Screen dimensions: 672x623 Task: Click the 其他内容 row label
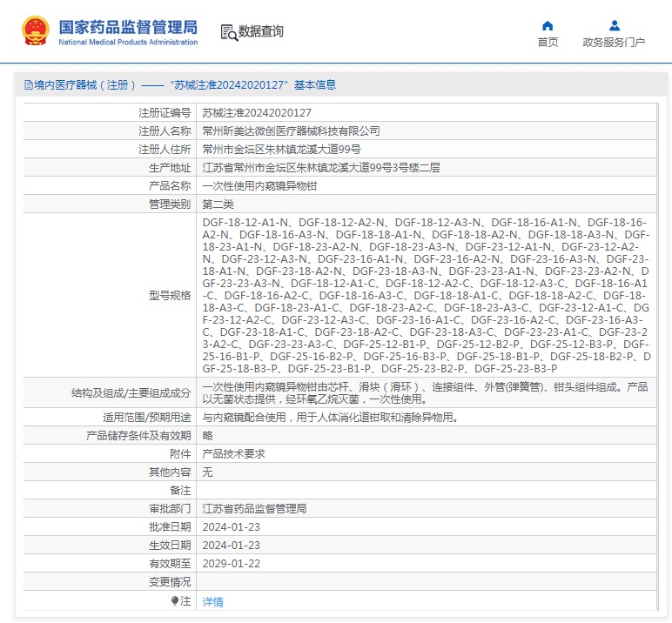(x=170, y=472)
